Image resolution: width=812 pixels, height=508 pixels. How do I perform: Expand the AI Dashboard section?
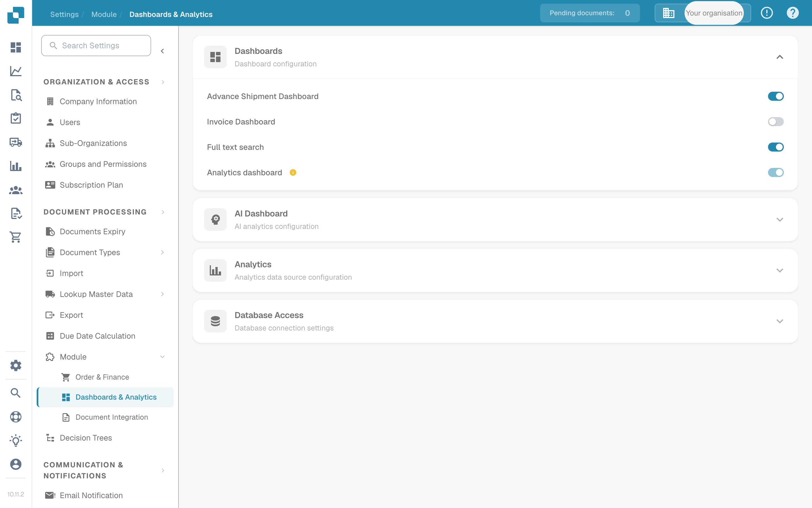click(x=780, y=220)
